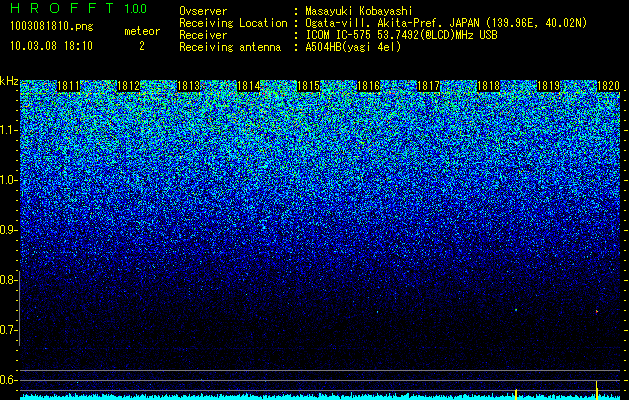
Task: Click the A504HB(yagi 4el) antenna text
Action: (353, 47)
